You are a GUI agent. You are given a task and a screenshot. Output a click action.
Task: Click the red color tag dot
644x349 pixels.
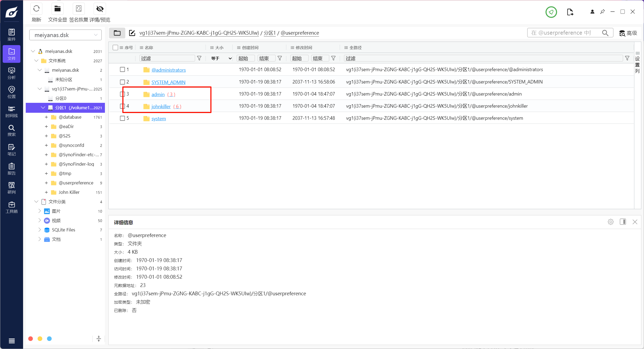[31, 339]
